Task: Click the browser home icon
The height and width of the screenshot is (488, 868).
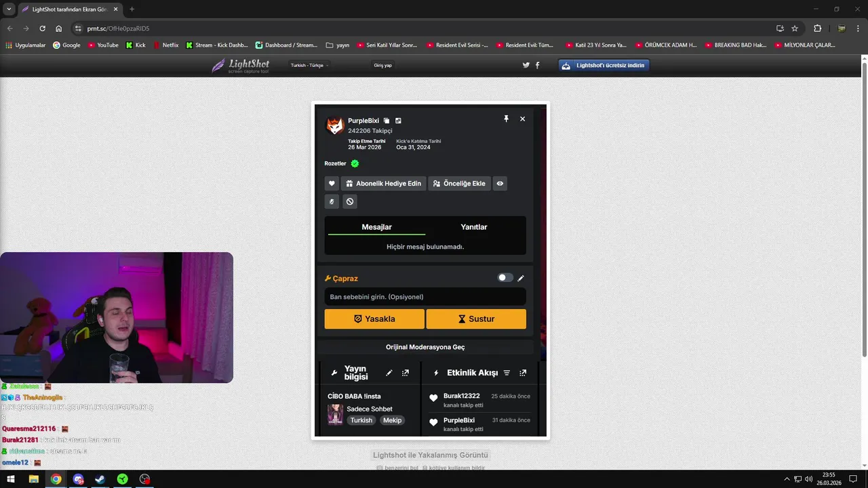Action: point(58,28)
